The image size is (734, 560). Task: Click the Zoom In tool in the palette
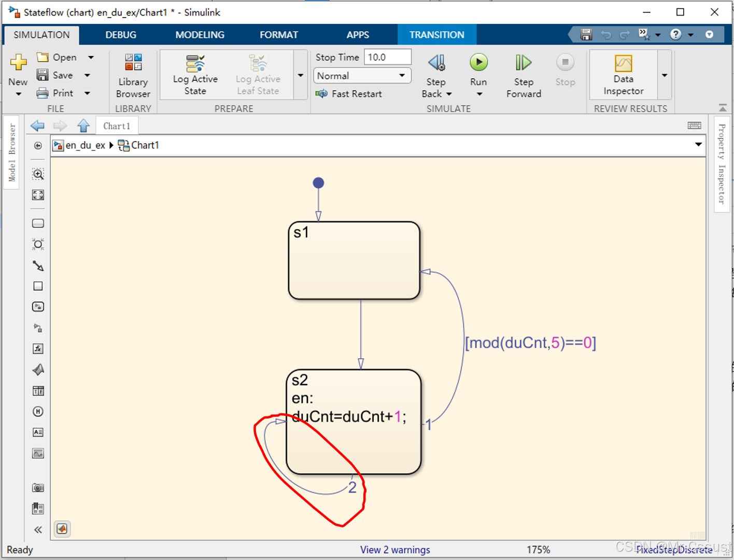click(x=38, y=174)
